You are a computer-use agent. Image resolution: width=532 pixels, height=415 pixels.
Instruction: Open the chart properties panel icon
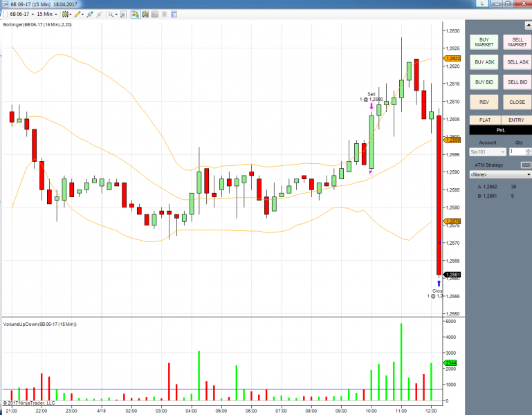(174, 15)
